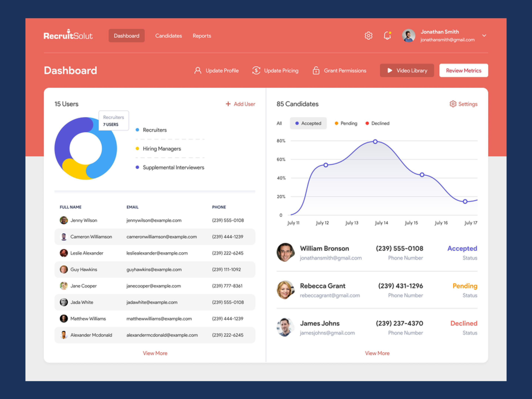Toggle the Accepted chart filter
The height and width of the screenshot is (399, 532).
(308, 123)
